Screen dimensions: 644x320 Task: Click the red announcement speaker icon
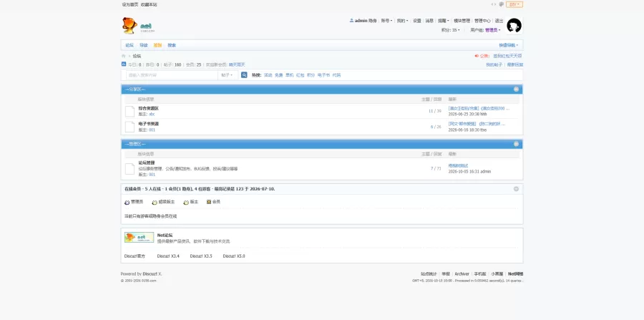coord(477,56)
